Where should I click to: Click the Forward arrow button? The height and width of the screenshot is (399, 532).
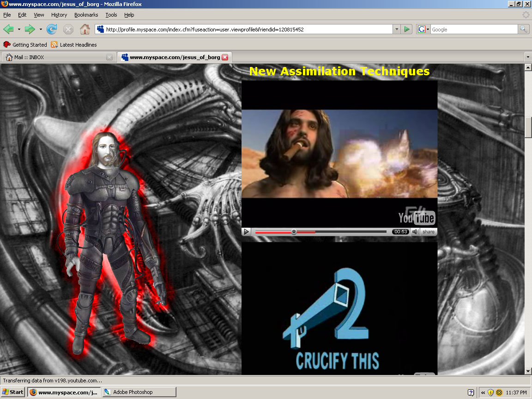pos(30,30)
